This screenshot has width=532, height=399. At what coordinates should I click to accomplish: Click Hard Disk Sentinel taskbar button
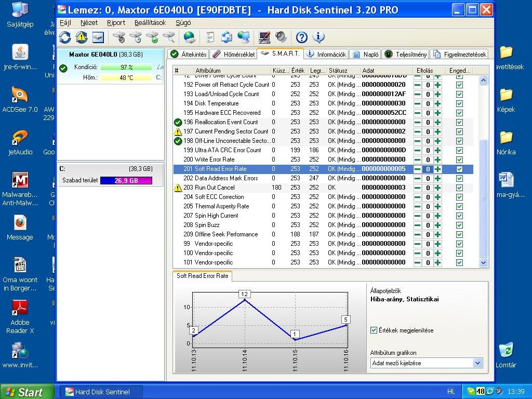tap(101, 392)
